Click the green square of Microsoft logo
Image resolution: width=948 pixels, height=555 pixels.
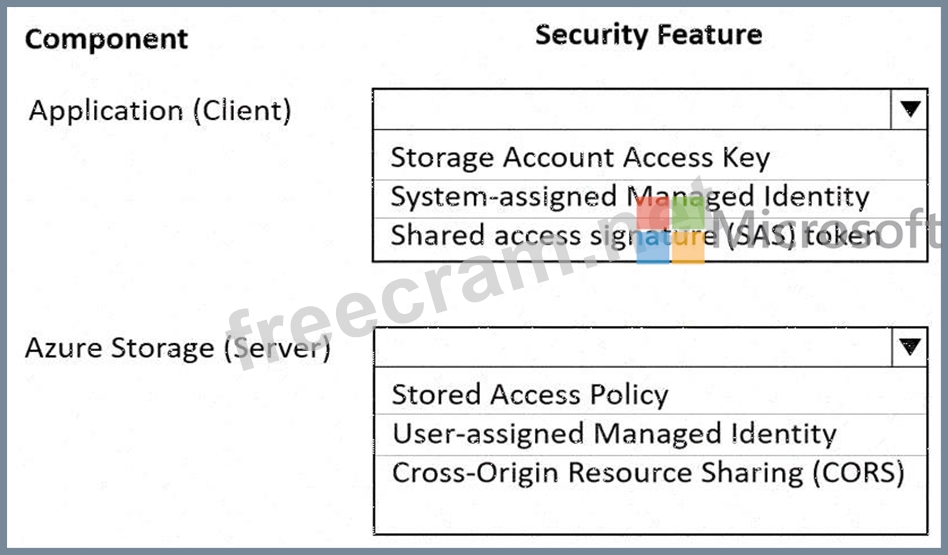689,213
